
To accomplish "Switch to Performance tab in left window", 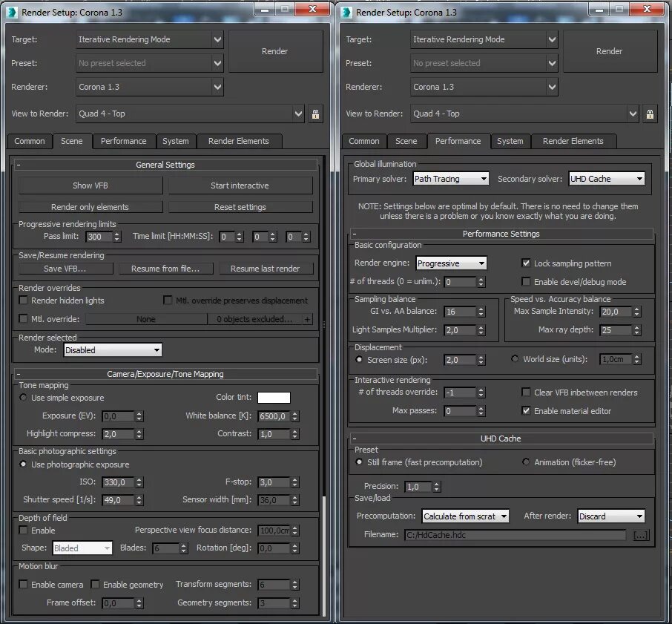I will click(123, 142).
